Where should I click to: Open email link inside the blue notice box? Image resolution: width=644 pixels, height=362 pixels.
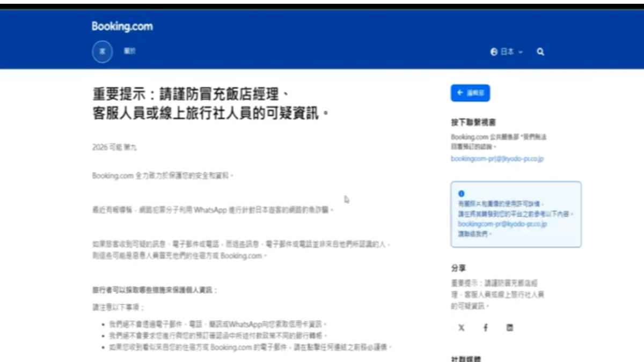coord(502,224)
